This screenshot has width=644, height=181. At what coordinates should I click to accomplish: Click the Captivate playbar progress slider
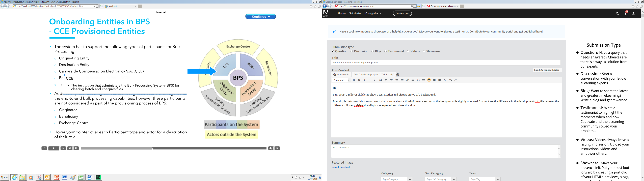point(174,148)
